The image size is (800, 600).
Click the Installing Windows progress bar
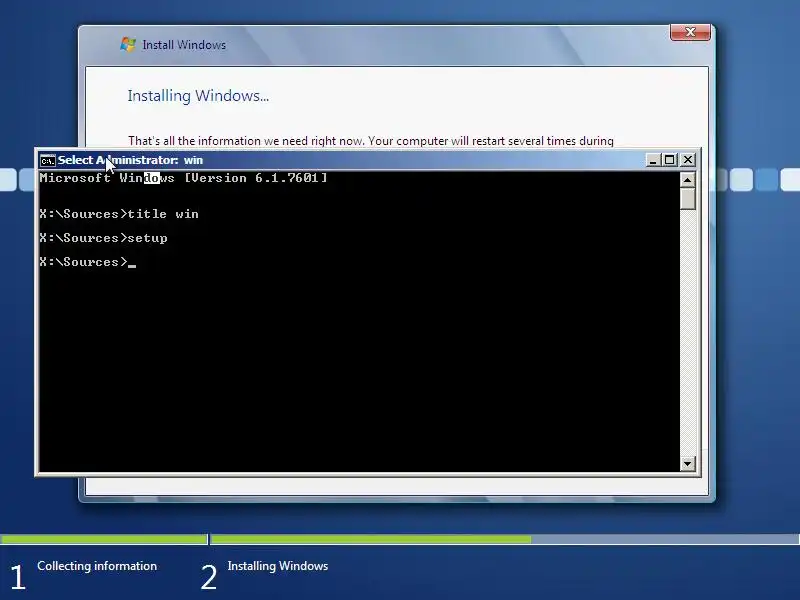coord(505,539)
